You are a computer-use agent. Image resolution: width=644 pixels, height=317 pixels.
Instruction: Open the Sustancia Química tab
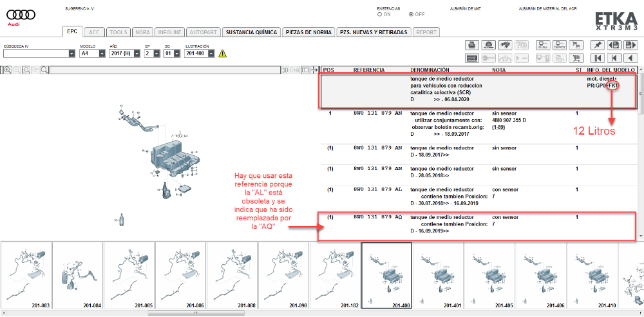252,32
